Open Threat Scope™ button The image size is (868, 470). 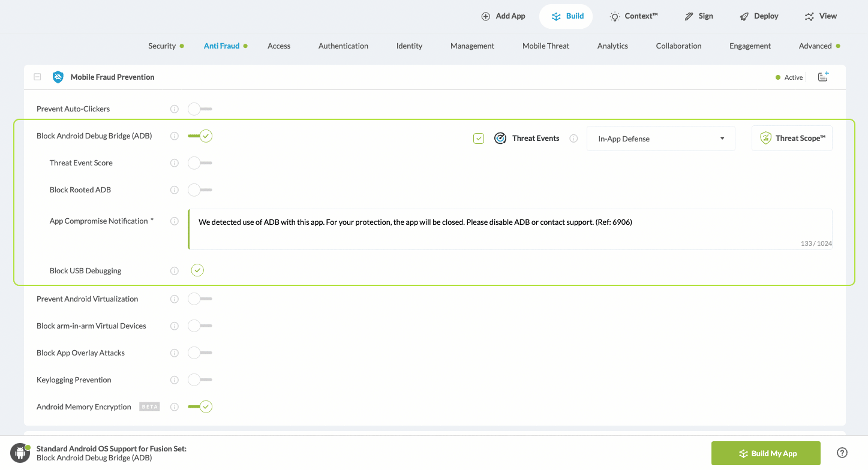pos(792,138)
